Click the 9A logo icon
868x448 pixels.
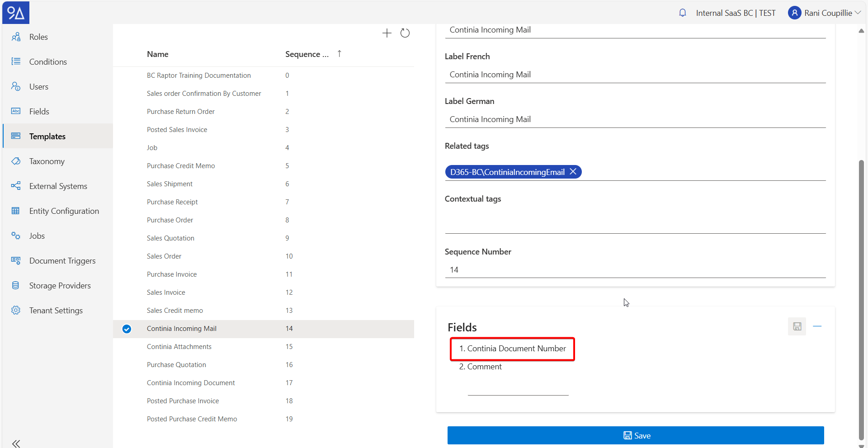point(16,13)
